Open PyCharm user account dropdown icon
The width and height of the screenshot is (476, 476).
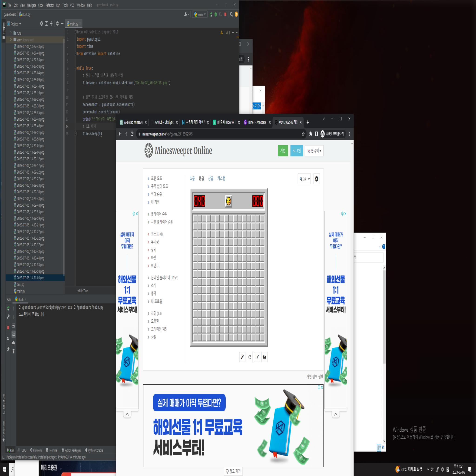click(186, 15)
